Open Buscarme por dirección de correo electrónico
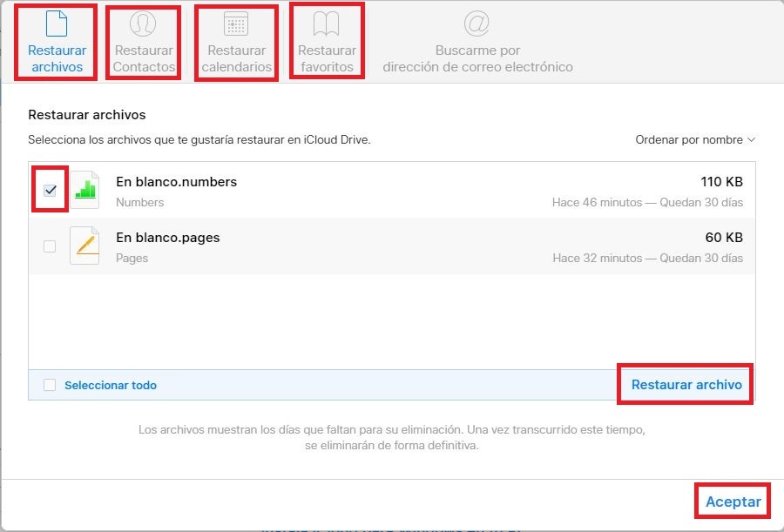 coord(477,42)
